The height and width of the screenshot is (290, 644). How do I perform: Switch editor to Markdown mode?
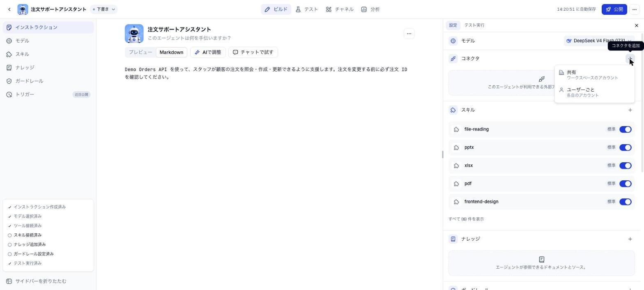pos(171,52)
